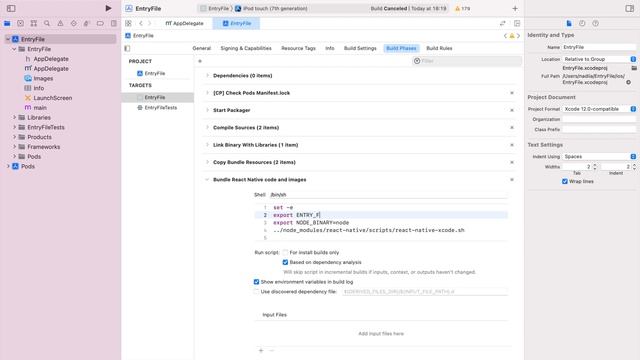
Task: Open the Source Control navigator icon
Action: [20, 23]
